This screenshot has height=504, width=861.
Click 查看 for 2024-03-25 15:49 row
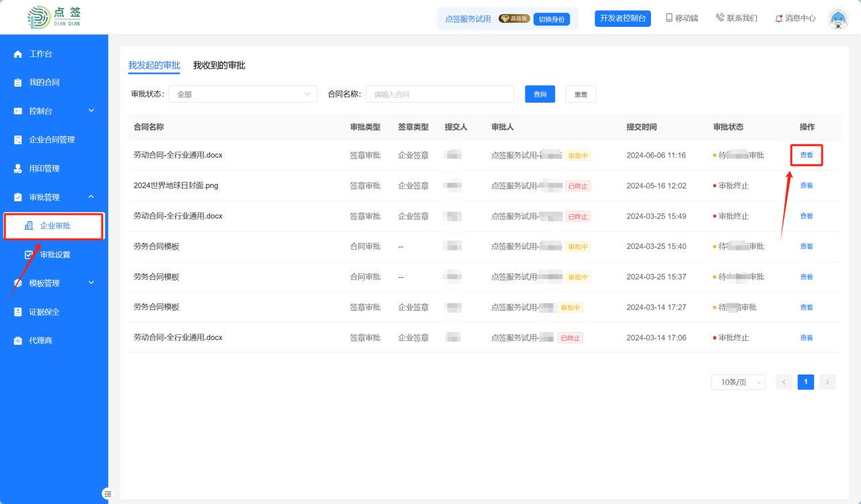pos(807,216)
